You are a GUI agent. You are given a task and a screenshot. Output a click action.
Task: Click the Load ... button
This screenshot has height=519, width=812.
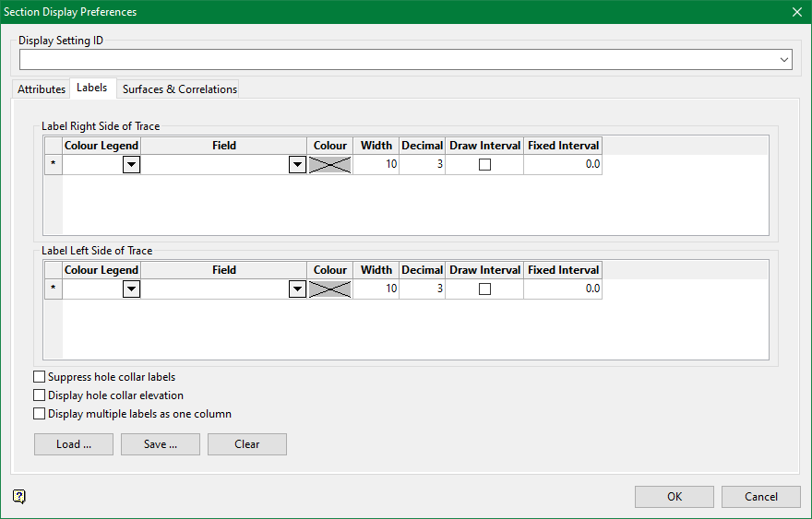pos(74,444)
